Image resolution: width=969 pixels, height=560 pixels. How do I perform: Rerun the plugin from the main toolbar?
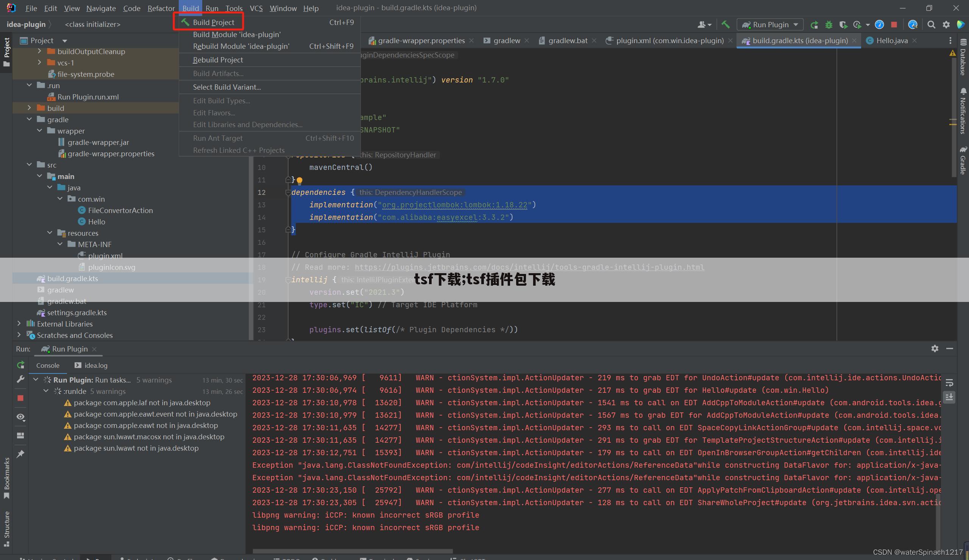[814, 25]
